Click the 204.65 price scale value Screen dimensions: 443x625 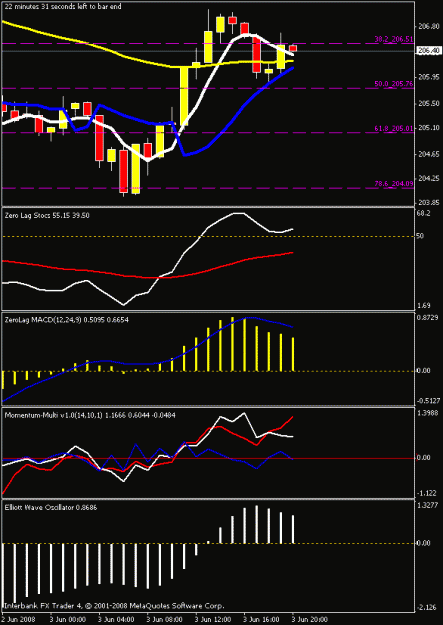[x=428, y=154]
